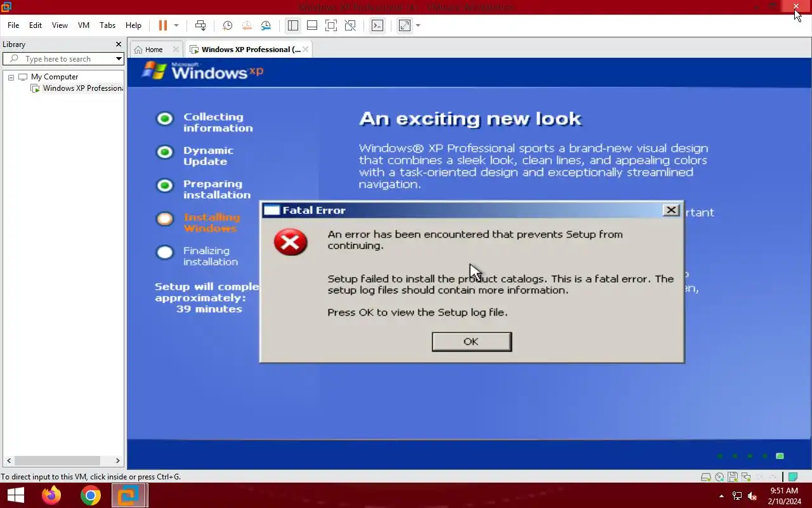Open the network tray icon

click(737, 496)
